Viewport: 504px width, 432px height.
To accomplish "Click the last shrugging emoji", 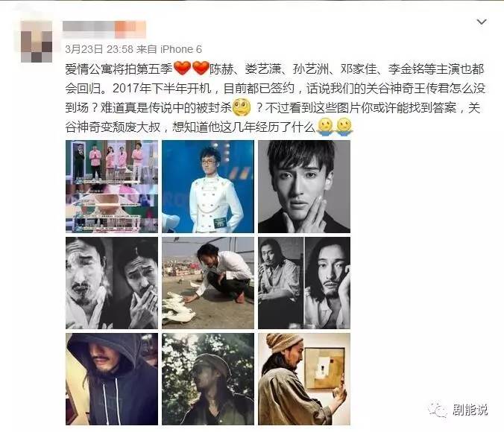I will 344,127.
